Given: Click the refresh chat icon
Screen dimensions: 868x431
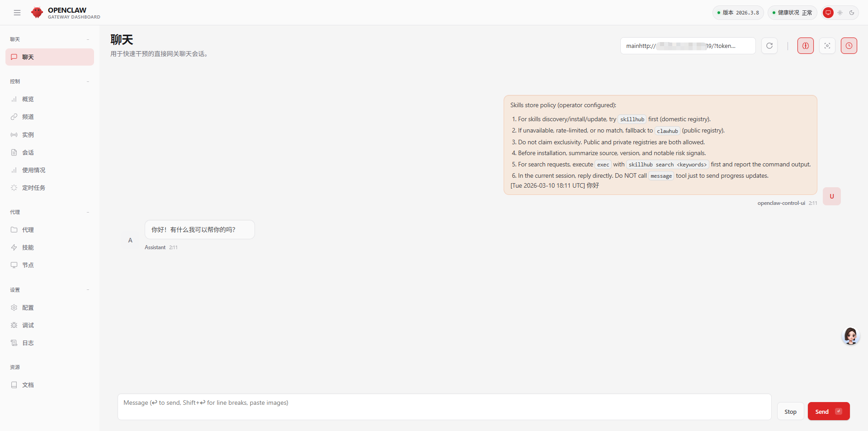Looking at the screenshot, I should point(769,46).
